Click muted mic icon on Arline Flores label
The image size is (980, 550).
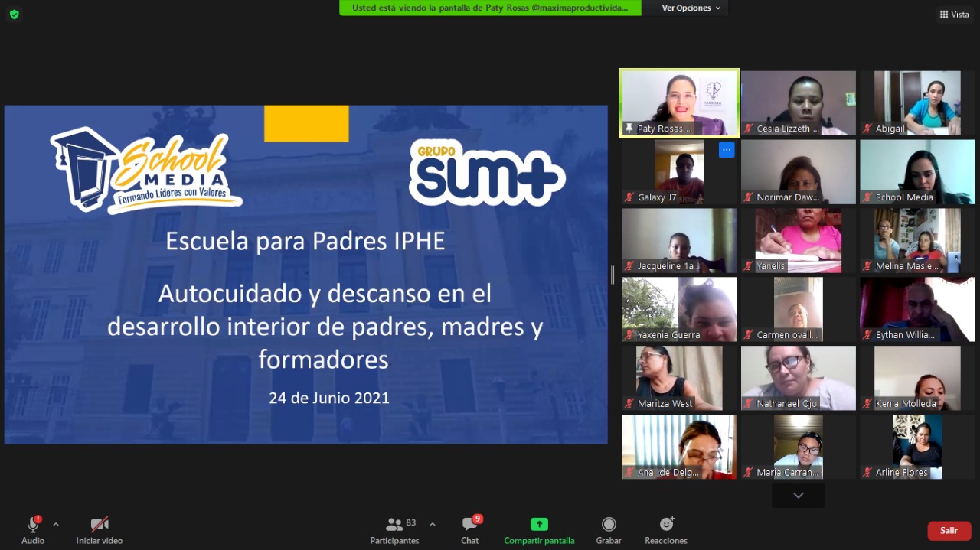pyautogui.click(x=868, y=473)
